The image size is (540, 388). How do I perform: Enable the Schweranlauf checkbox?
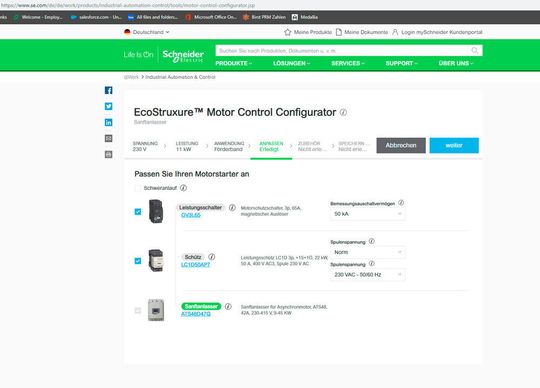point(138,188)
